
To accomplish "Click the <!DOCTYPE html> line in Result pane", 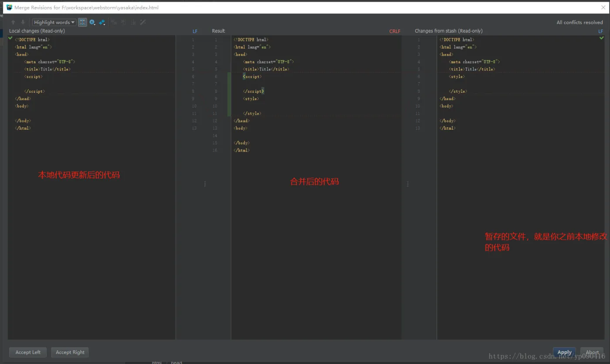I will [251, 40].
